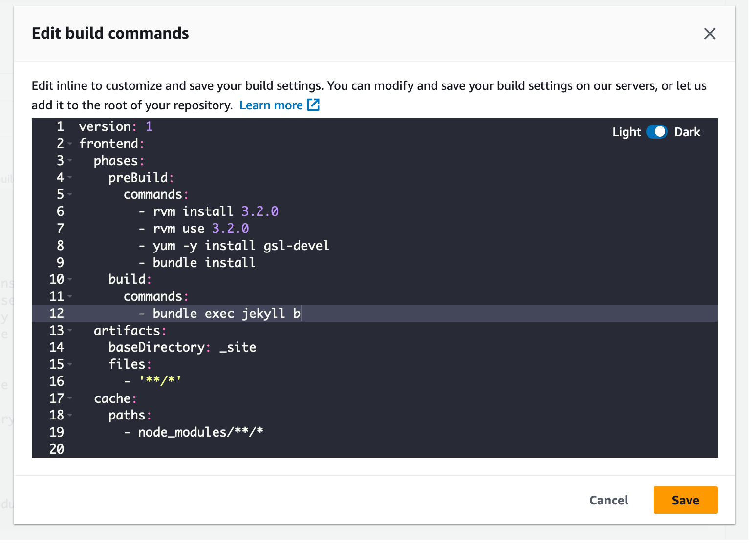
Task: Collapse the build block on line 10
Action: (70, 279)
